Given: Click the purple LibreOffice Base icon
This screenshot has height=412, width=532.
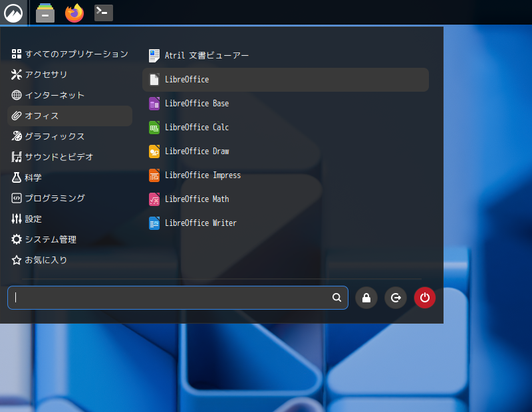Looking at the screenshot, I should (154, 104).
